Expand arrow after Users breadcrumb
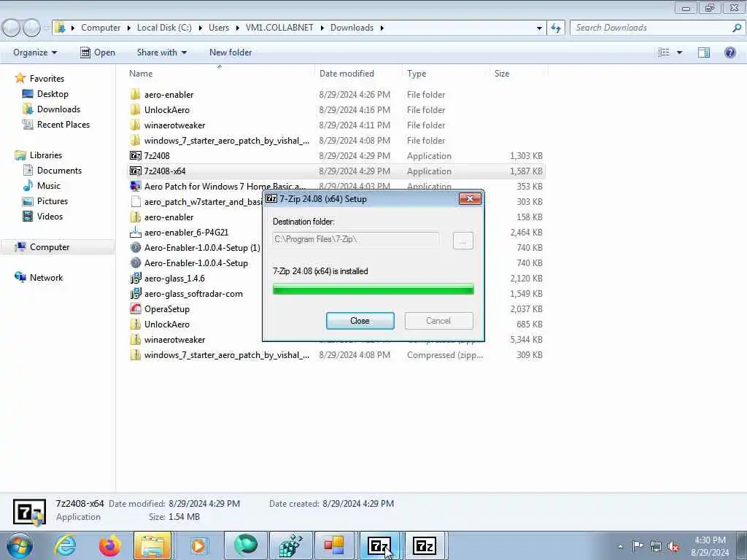Viewport: 747px width, 560px height. pyautogui.click(x=237, y=28)
